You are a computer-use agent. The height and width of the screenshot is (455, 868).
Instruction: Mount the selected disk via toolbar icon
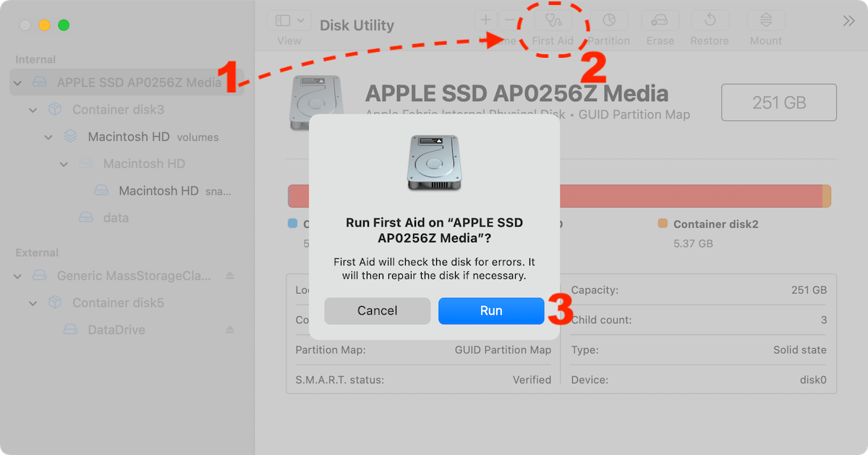point(765,20)
